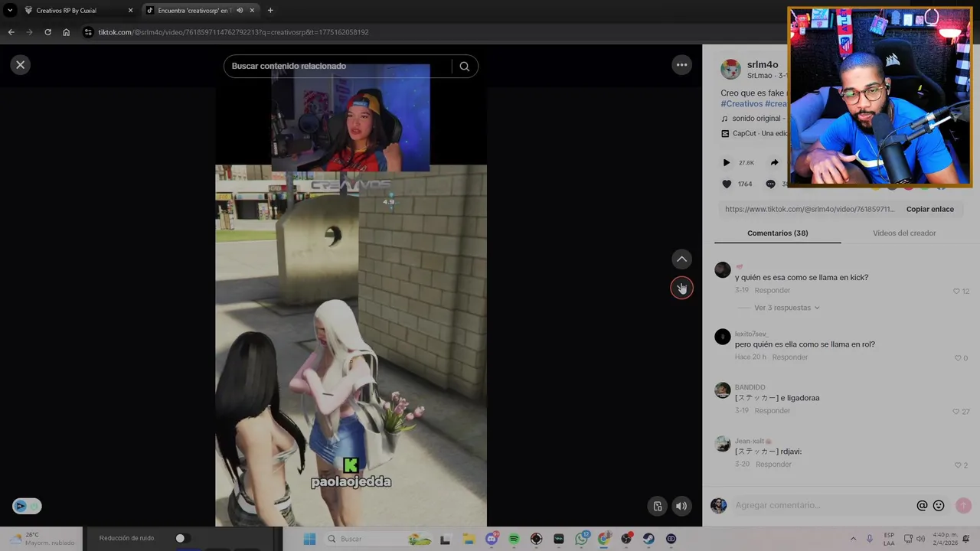Image resolution: width=980 pixels, height=551 pixels.
Task: Toggle Reducción de ruido switch
Action: click(x=182, y=539)
